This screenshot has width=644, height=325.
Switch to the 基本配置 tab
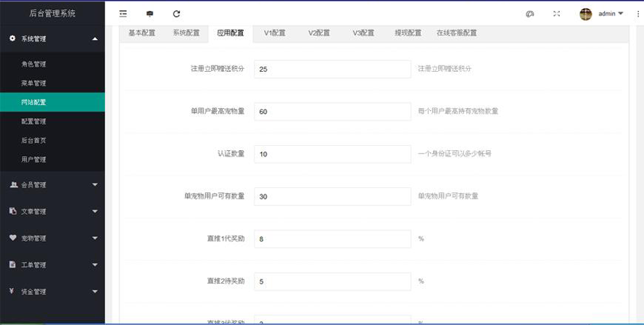(141, 33)
